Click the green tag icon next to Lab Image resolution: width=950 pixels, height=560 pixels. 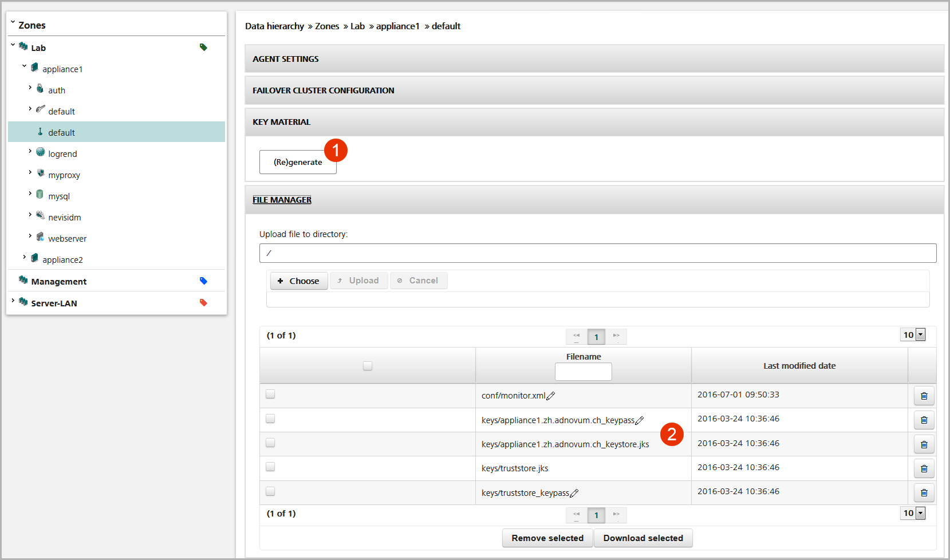(x=203, y=47)
